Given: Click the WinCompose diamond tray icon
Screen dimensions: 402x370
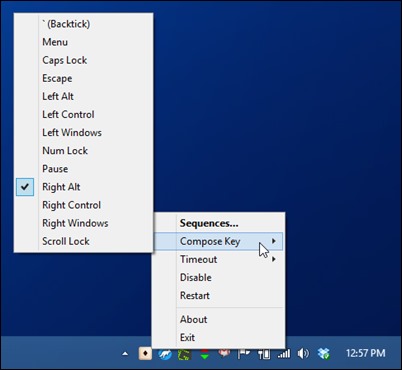Looking at the screenshot, I should (x=145, y=354).
